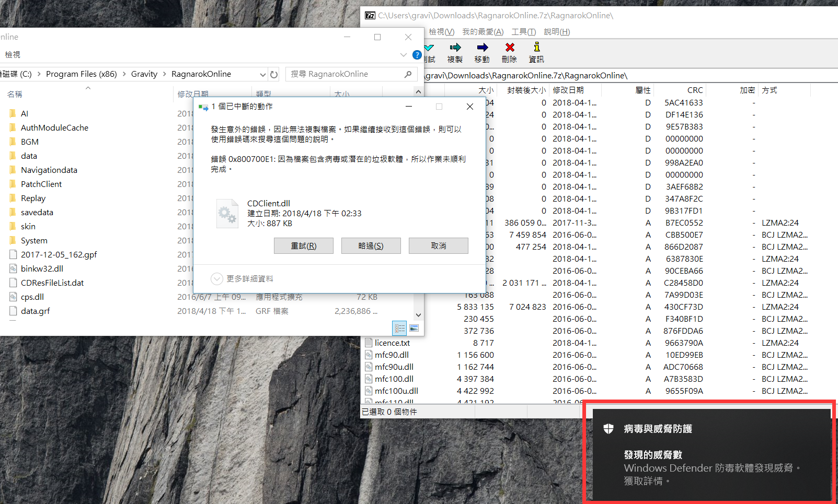Sort 7-Zip list by 屬性 column
This screenshot has width=838, height=504.
point(643,90)
